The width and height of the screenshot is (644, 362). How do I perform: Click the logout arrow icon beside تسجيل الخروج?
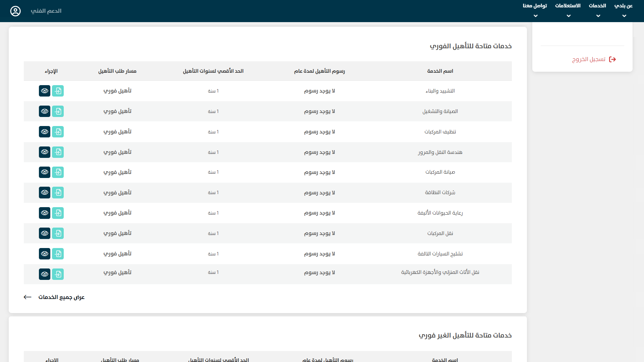(612, 59)
